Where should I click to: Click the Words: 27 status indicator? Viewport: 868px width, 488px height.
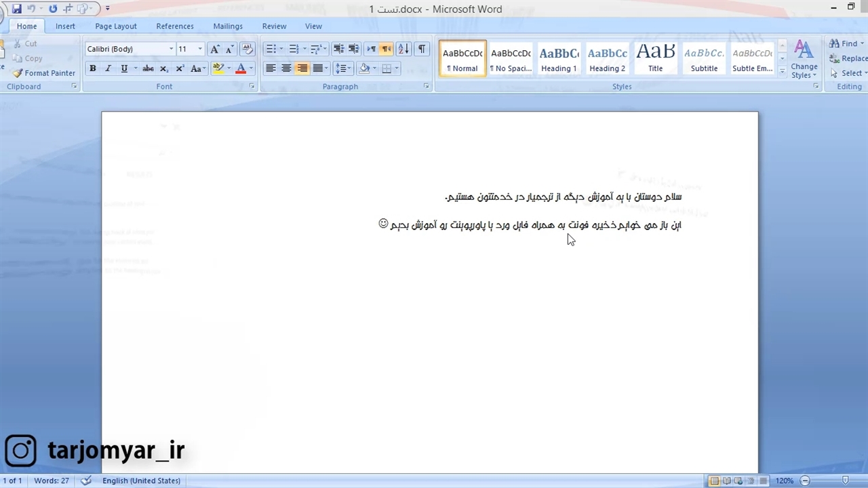click(52, 481)
